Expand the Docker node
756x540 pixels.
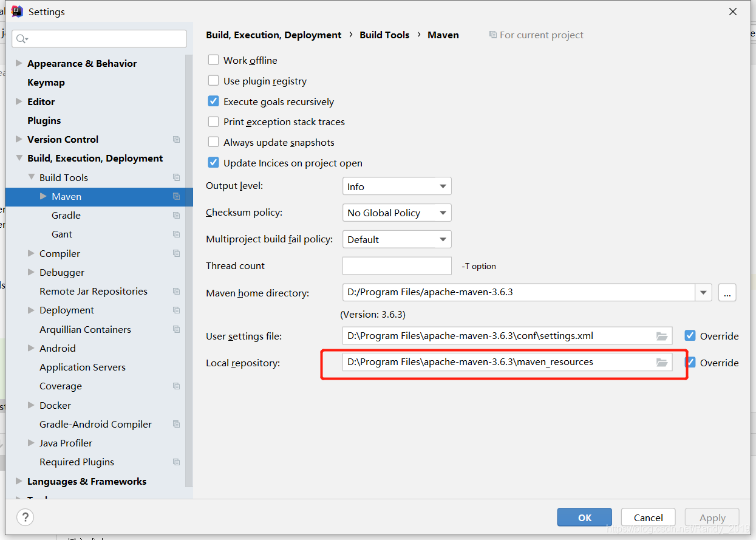(x=31, y=405)
